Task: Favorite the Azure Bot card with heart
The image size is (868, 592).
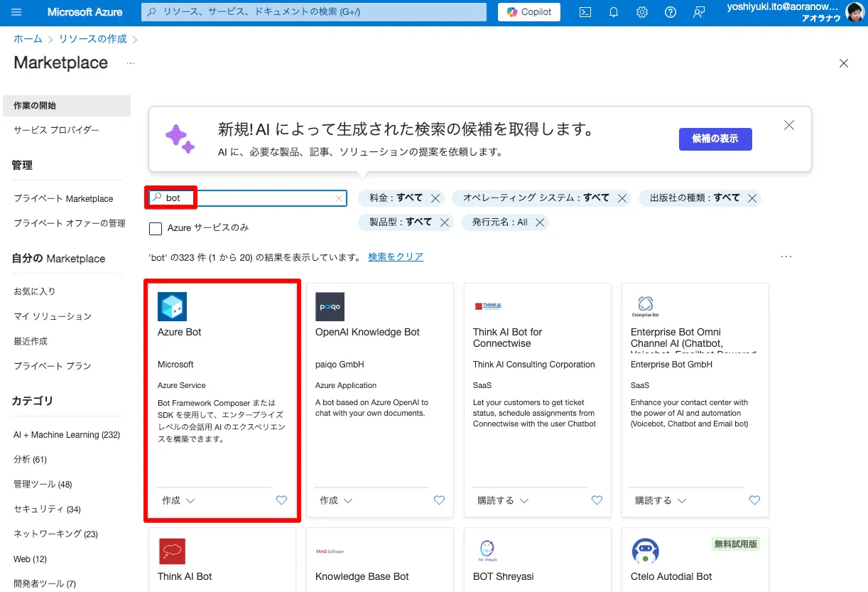Action: coord(281,500)
